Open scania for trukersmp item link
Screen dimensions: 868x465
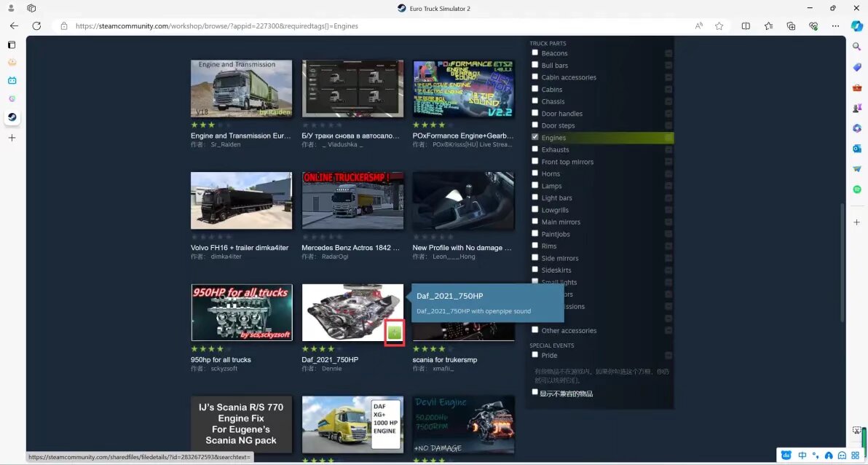[x=444, y=360]
